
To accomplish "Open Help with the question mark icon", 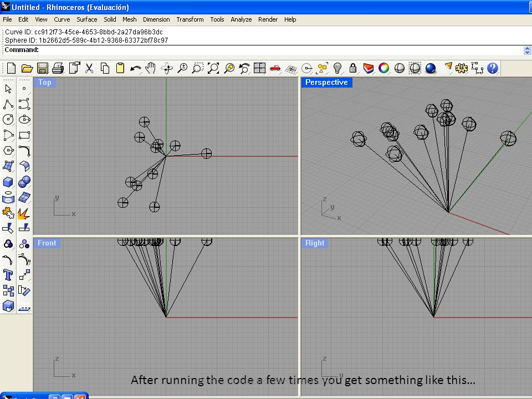I will click(x=492, y=68).
